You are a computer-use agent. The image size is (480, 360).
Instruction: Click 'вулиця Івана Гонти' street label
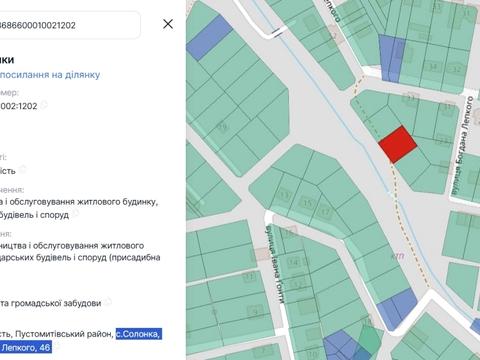point(276,264)
